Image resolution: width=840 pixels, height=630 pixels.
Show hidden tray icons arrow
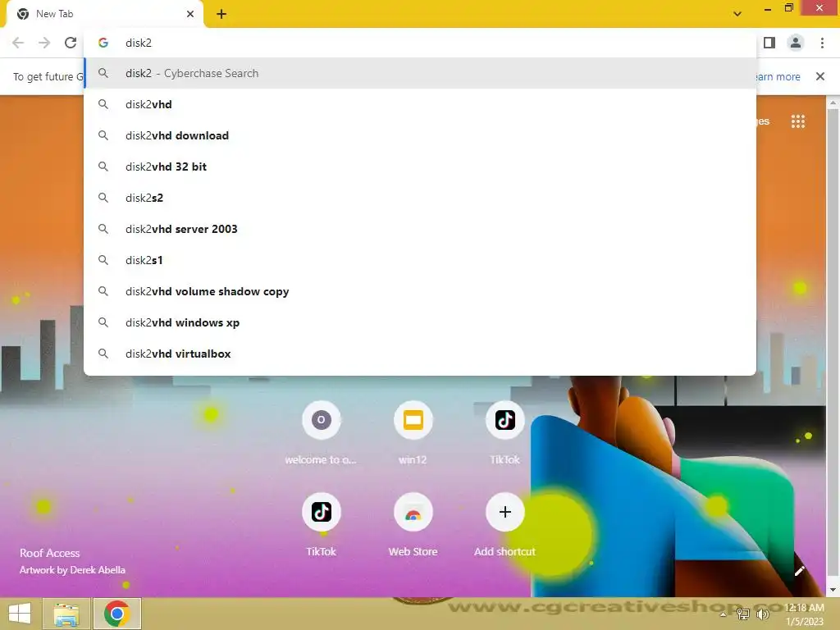pyautogui.click(x=724, y=614)
